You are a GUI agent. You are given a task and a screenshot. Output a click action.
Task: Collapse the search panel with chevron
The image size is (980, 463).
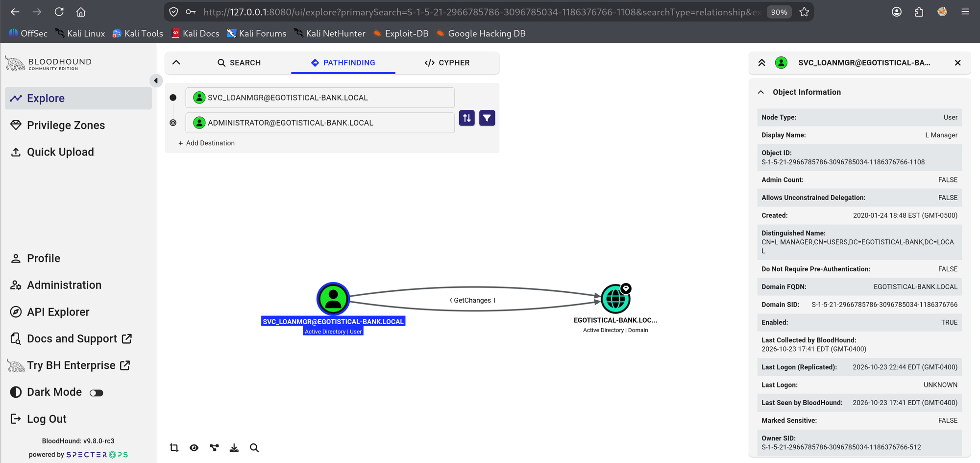176,62
